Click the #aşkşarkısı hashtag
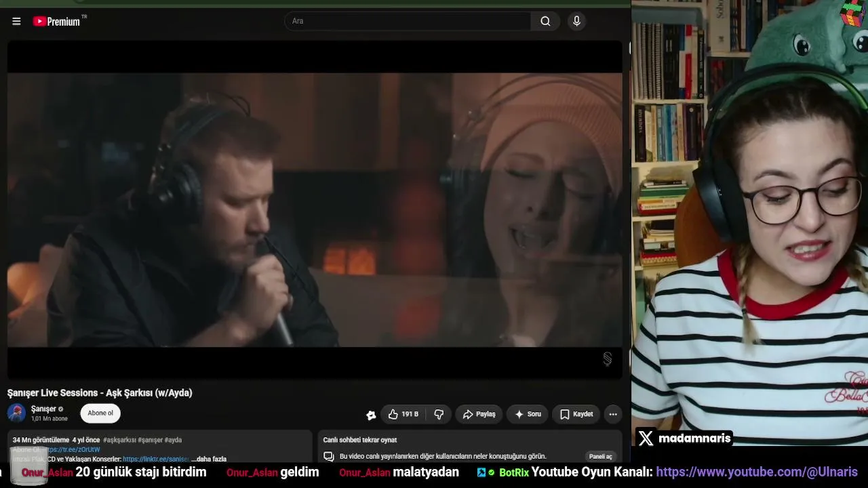Screen dimensions: 868x488 click(119, 440)
